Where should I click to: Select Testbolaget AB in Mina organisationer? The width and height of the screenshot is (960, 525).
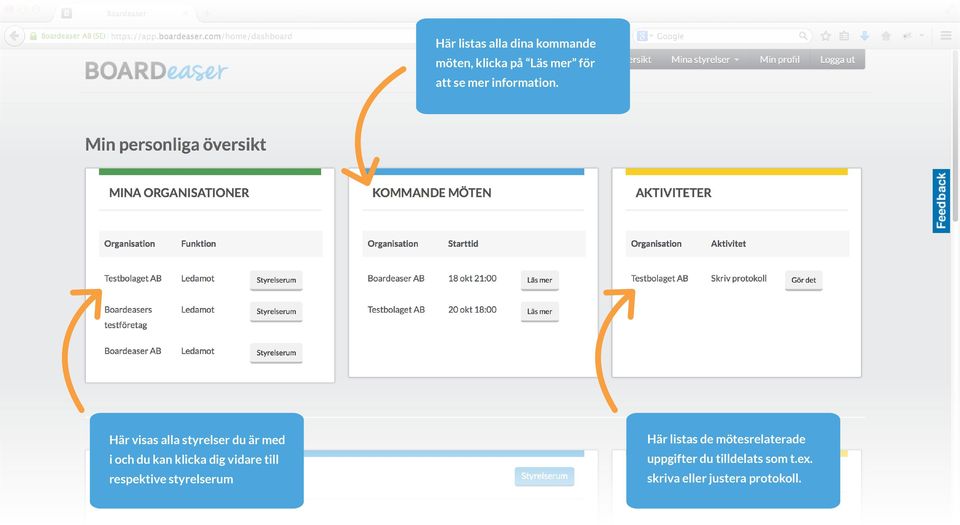pos(133,278)
